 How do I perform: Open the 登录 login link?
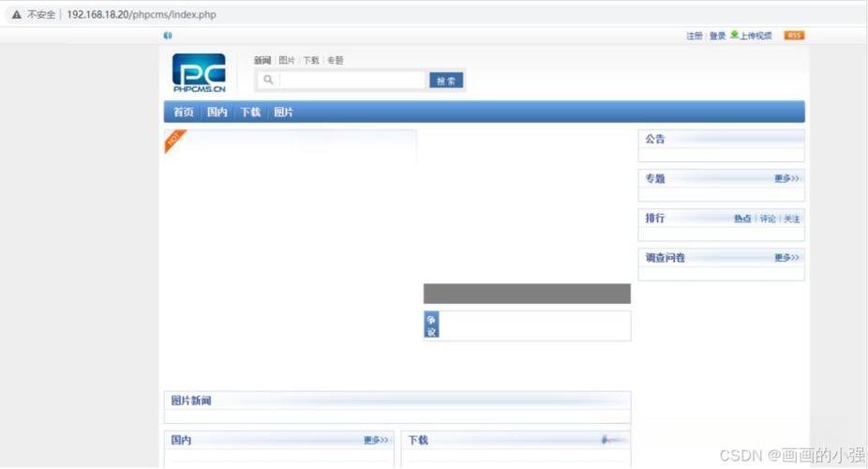pyautogui.click(x=717, y=36)
